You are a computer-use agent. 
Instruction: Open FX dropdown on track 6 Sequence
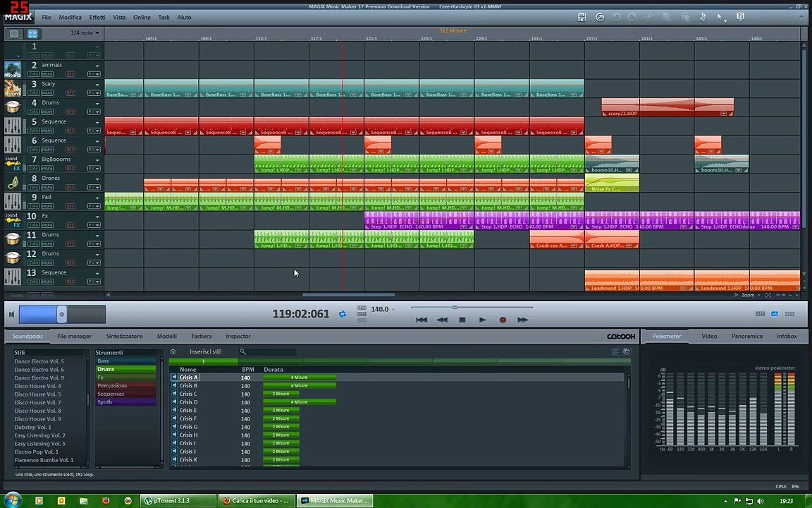pos(94,150)
